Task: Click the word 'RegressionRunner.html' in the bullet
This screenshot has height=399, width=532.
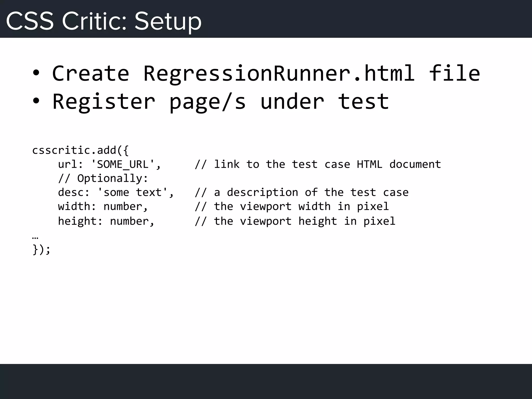Action: 279,74
